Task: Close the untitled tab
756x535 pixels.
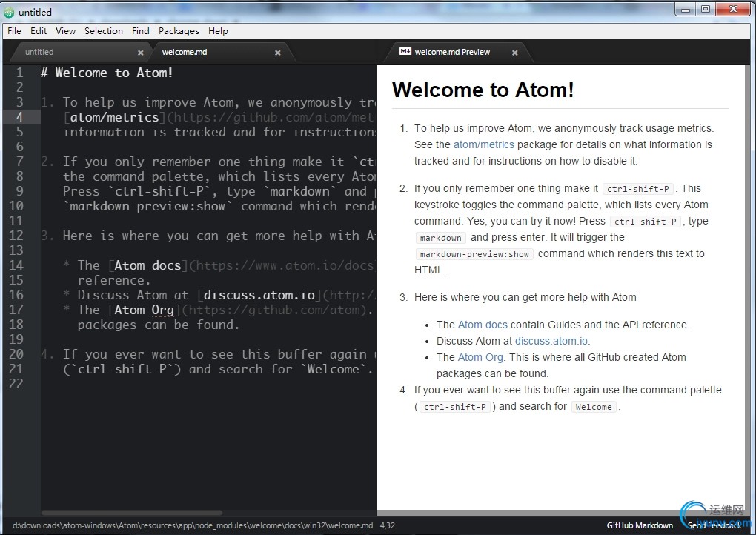Action: tap(140, 53)
